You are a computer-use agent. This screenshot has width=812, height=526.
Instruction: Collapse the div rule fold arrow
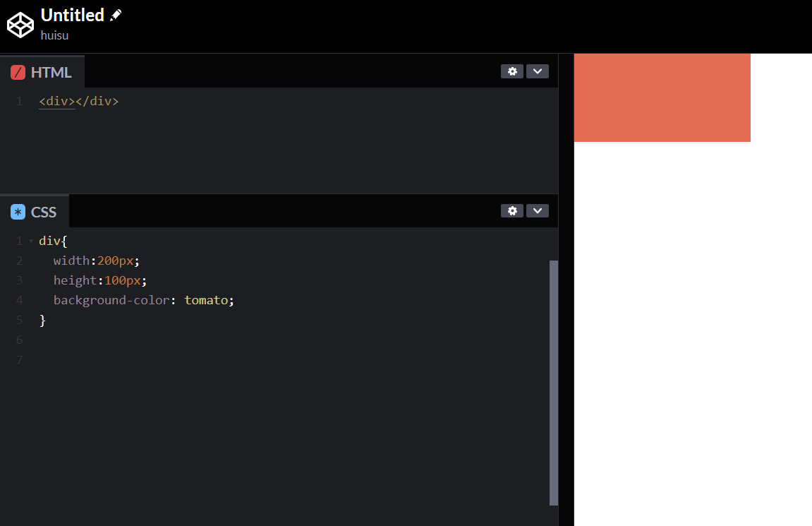pos(31,241)
